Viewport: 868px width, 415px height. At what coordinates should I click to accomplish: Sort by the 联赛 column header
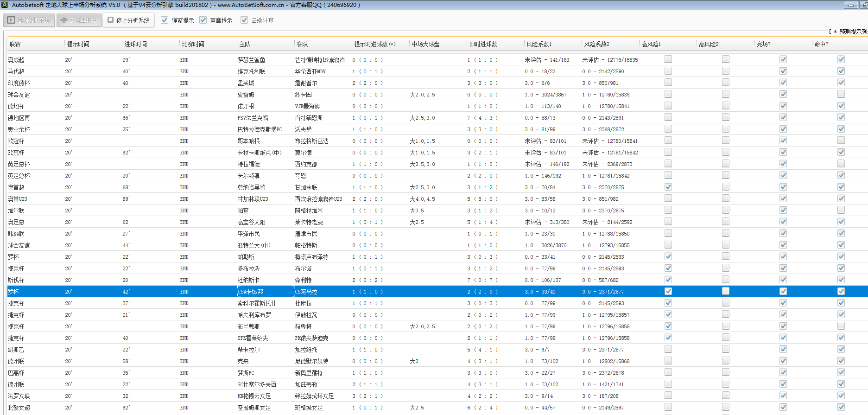pos(15,45)
